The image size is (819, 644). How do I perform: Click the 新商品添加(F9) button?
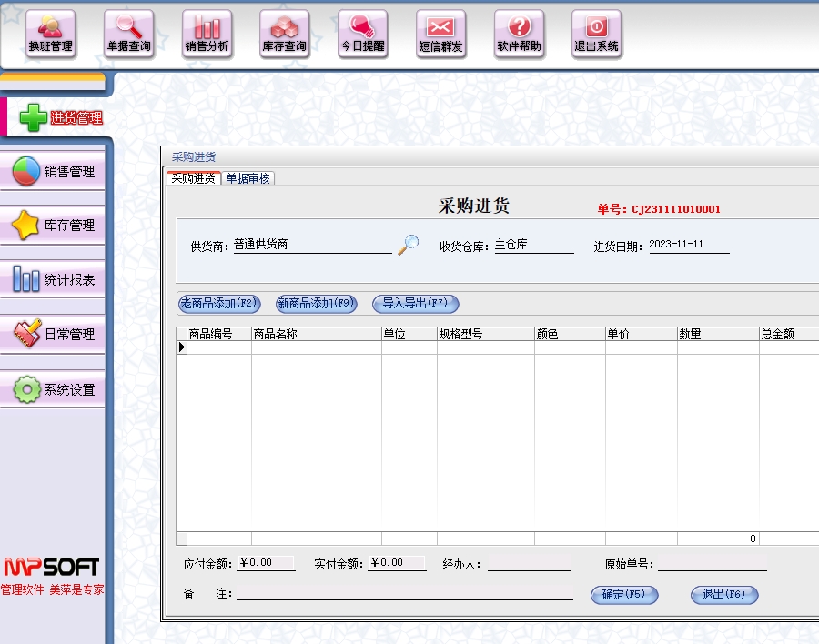[317, 304]
